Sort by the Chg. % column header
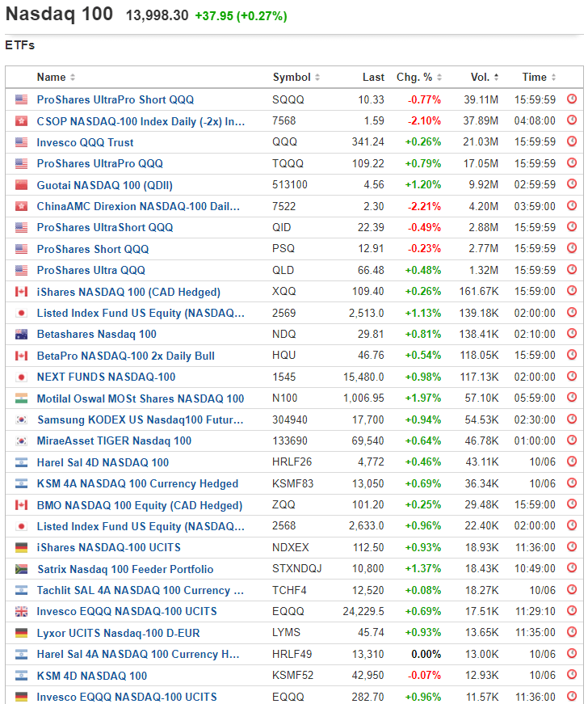 (414, 78)
